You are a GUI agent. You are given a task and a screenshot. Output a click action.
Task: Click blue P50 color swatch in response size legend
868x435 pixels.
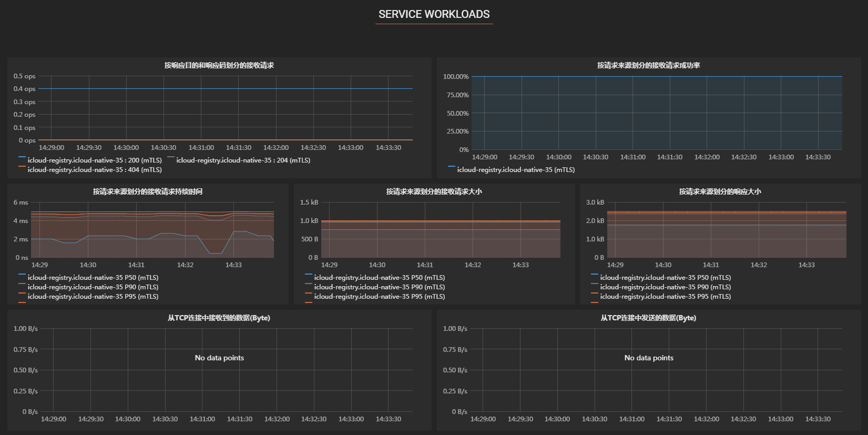click(x=595, y=275)
